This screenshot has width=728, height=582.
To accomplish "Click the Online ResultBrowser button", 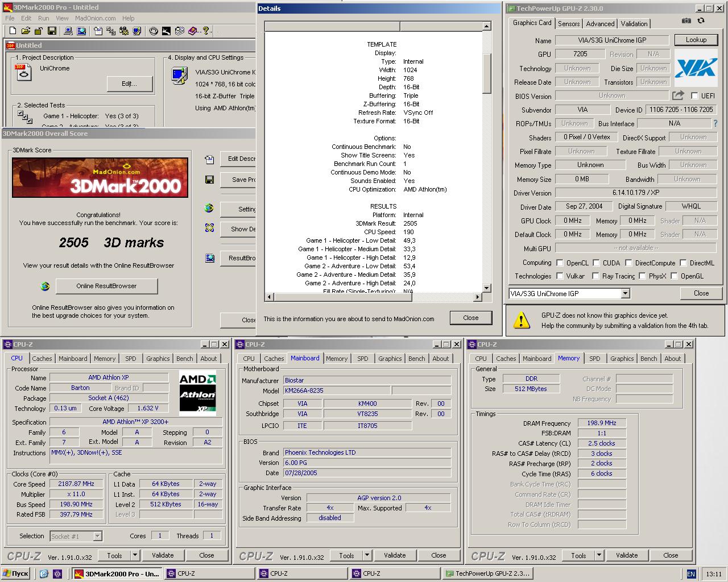I will coord(106,286).
